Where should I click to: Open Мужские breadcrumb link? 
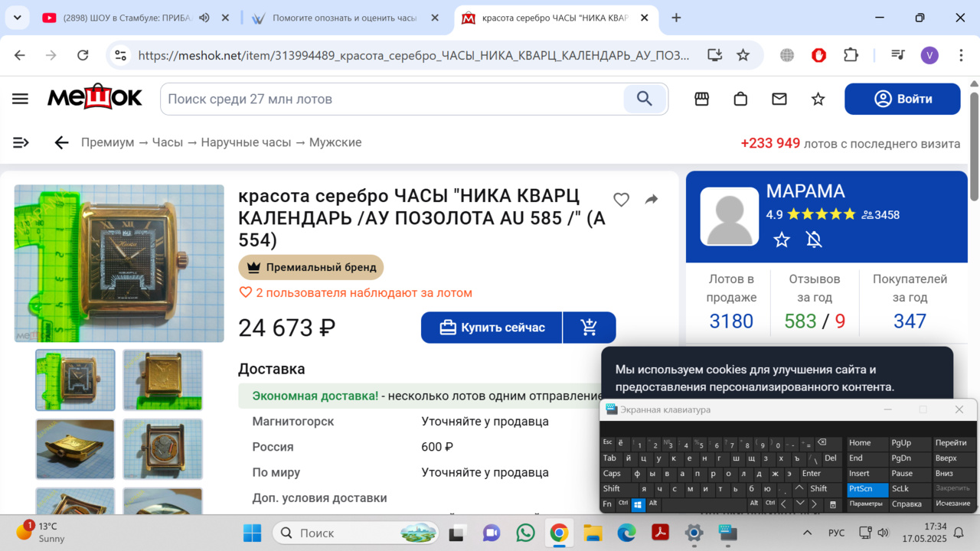(x=335, y=142)
